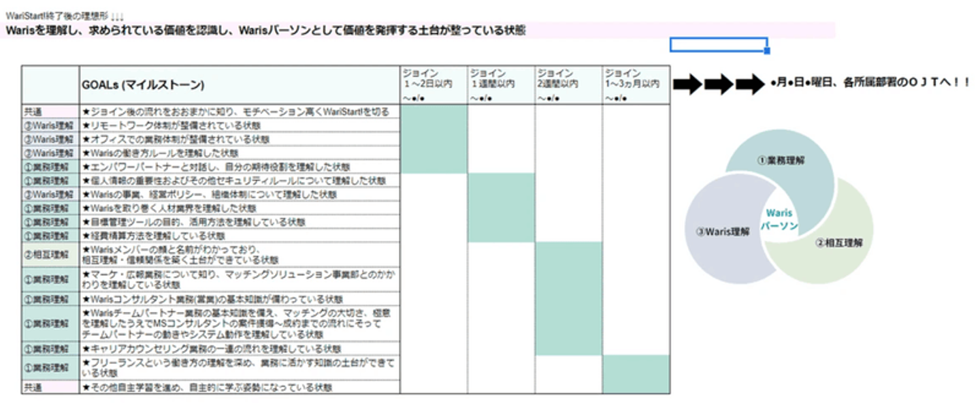980x408 pixels.
Task: Select the 'Warisの働き方ルールを理解した状態' cell
Action: coord(240,153)
